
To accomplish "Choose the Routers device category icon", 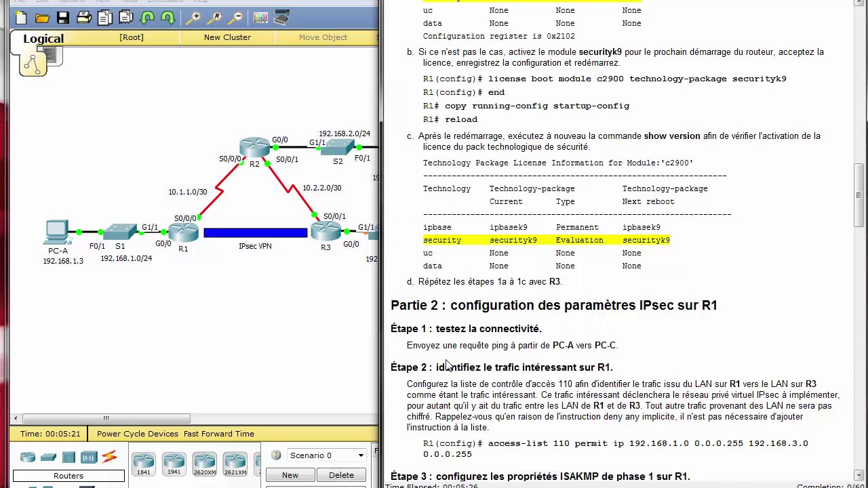I will pyautogui.click(x=28, y=457).
